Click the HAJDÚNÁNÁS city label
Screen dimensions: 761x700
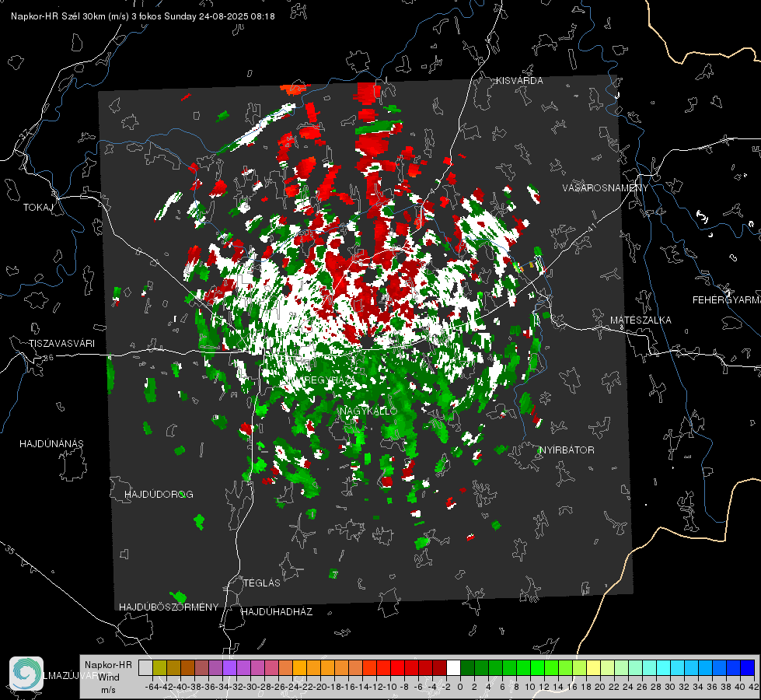tap(51, 444)
